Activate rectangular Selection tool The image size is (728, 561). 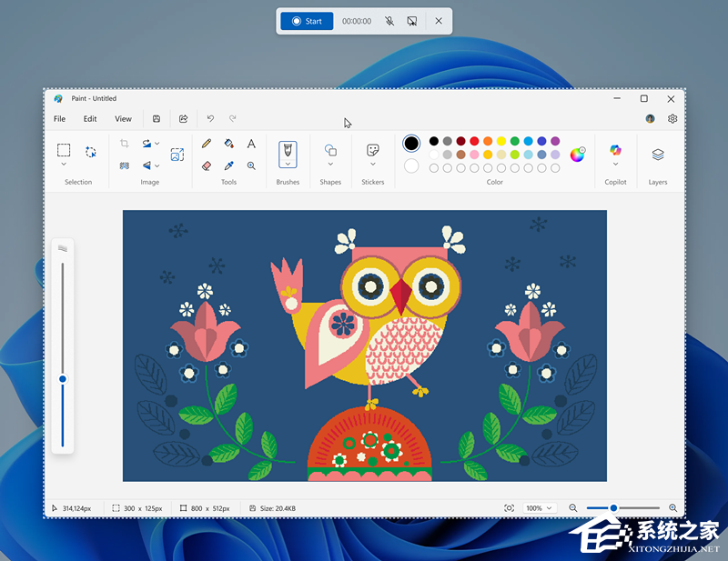click(x=64, y=149)
